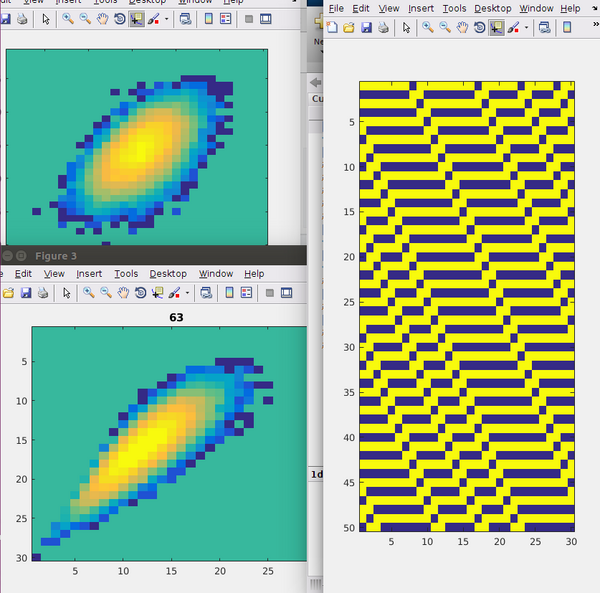Open Edit menu in Figure 3 window
Screen dimensions: 600x593
[x=23, y=274]
